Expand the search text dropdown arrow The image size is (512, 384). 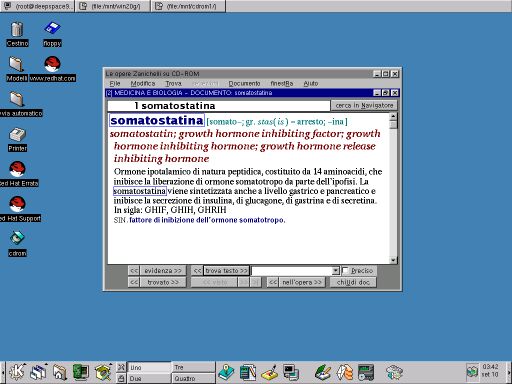tap(336, 271)
